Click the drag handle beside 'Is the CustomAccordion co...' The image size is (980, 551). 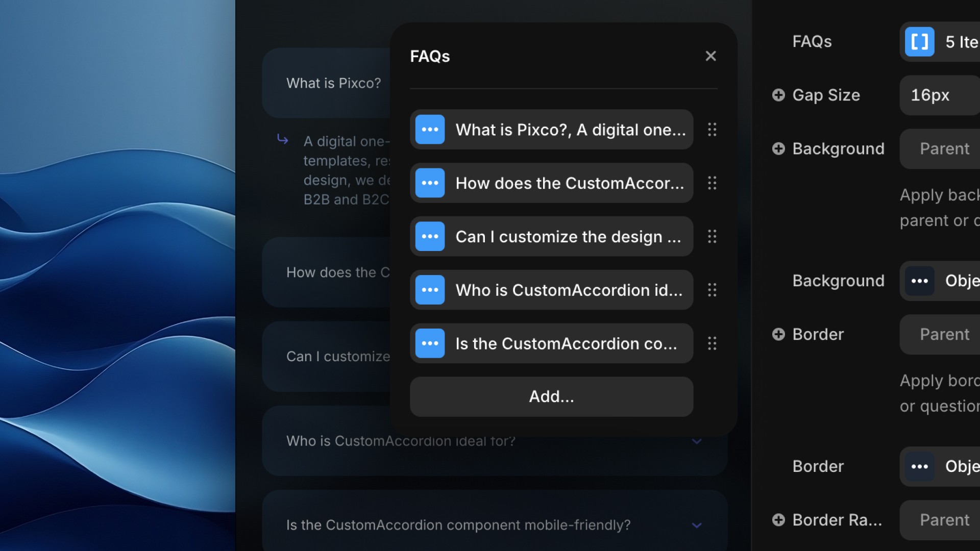(x=712, y=343)
